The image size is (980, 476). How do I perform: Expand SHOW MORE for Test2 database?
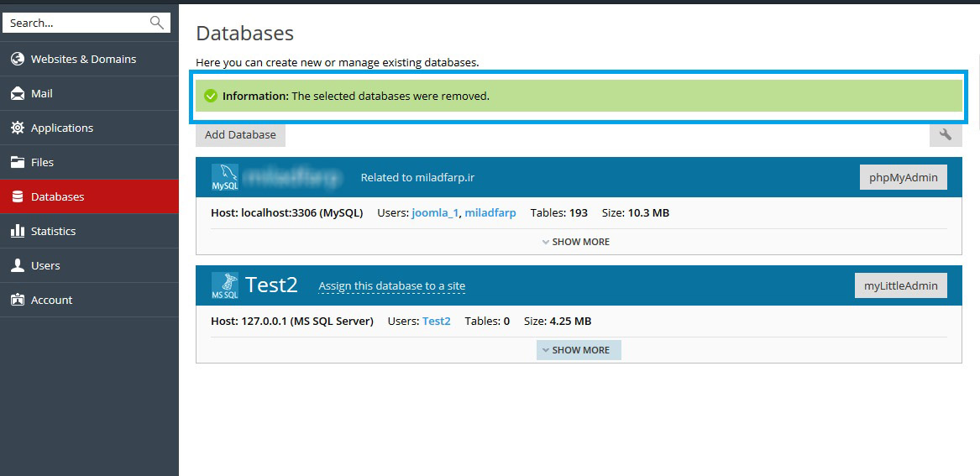578,350
